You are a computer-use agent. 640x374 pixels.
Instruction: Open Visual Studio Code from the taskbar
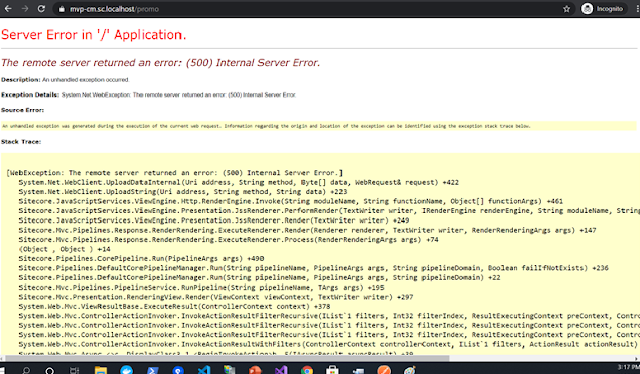pyautogui.click(x=204, y=370)
